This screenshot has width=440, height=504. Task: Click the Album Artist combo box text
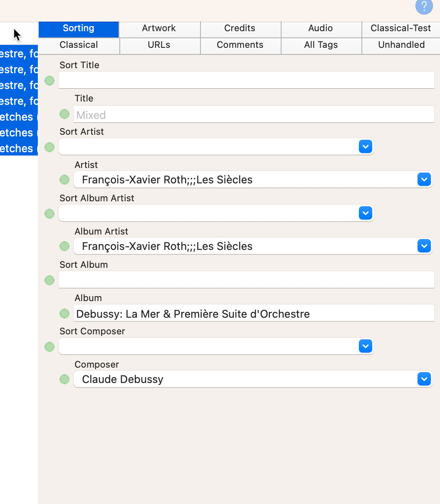point(167,246)
